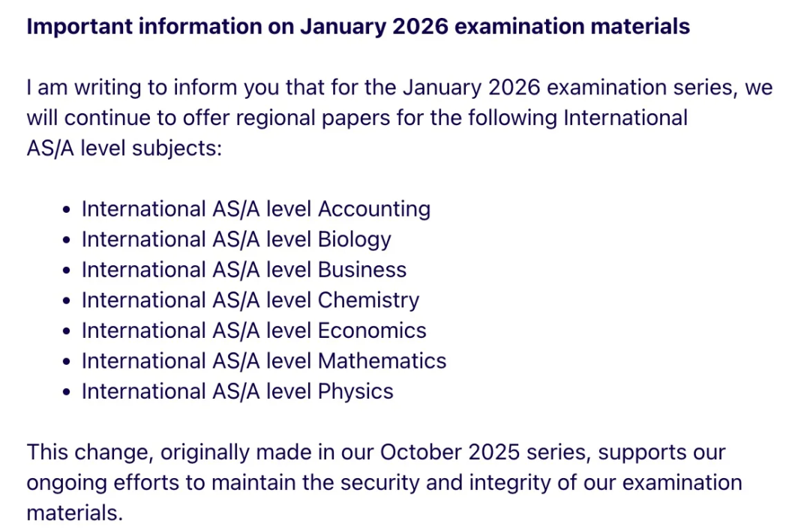810x532 pixels.
Task: Select the International AS/A level Chemistry line
Action: pos(250,300)
